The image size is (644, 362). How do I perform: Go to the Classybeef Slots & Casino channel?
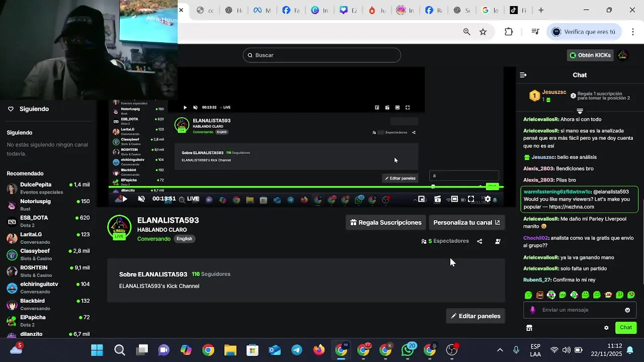tap(48, 254)
